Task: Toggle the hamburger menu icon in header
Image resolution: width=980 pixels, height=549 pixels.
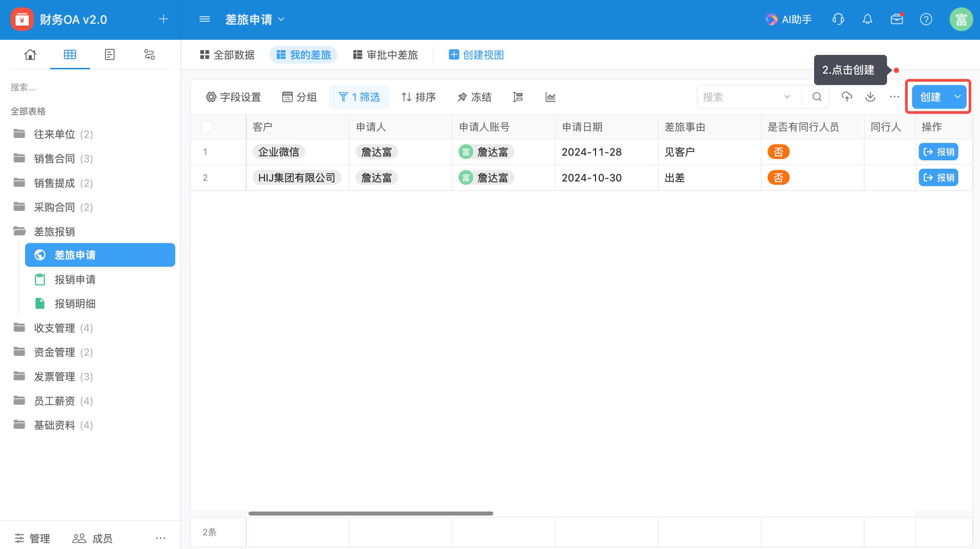Action: click(205, 19)
